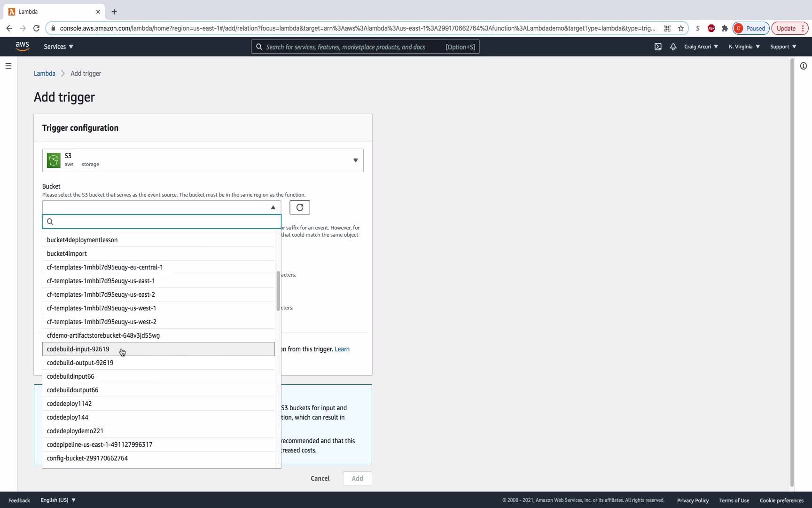The height and width of the screenshot is (508, 812).
Task: Open the English (US) language selector
Action: point(58,500)
